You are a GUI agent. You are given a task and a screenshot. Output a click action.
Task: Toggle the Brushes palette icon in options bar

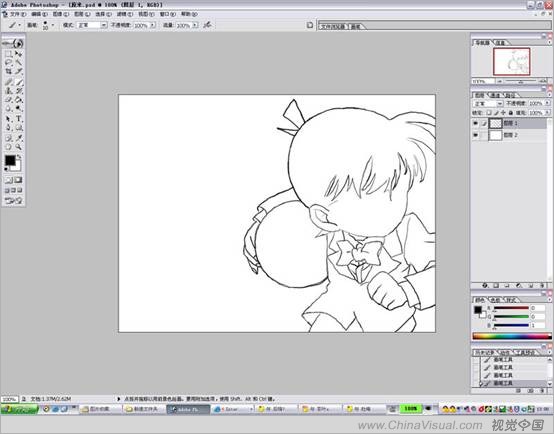click(310, 25)
